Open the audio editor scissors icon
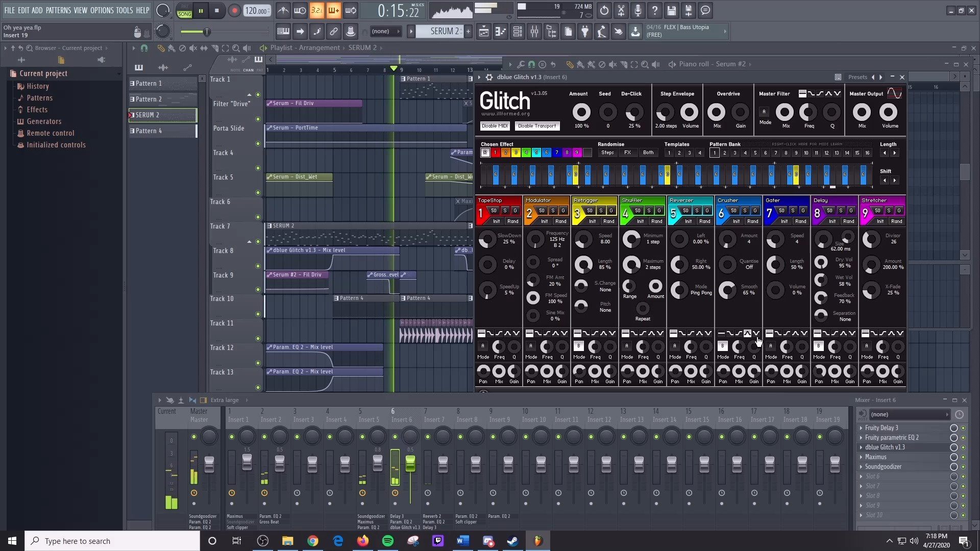The width and height of the screenshot is (980, 551). click(621, 10)
